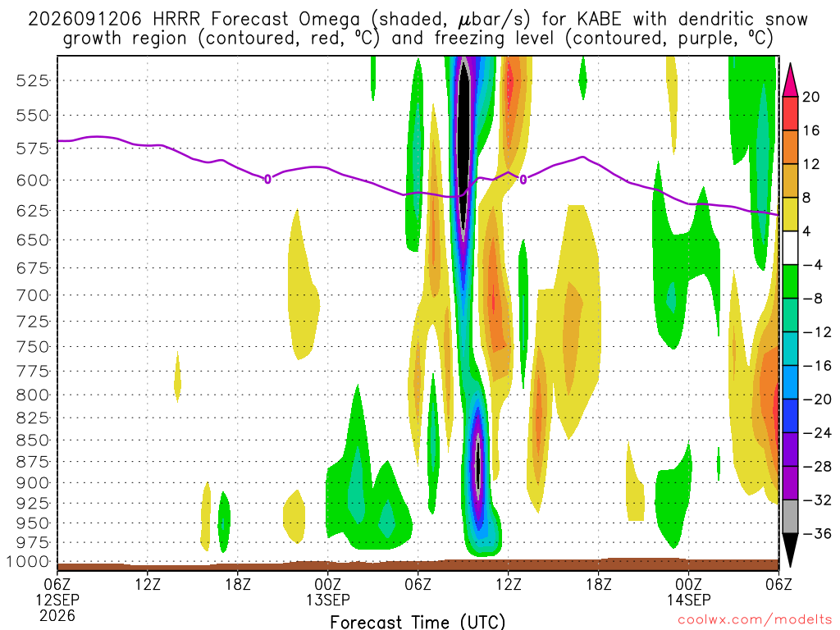The image size is (840, 630).
Task: Click the purple 0 freezing level label near 21Z
Action: coord(267,179)
